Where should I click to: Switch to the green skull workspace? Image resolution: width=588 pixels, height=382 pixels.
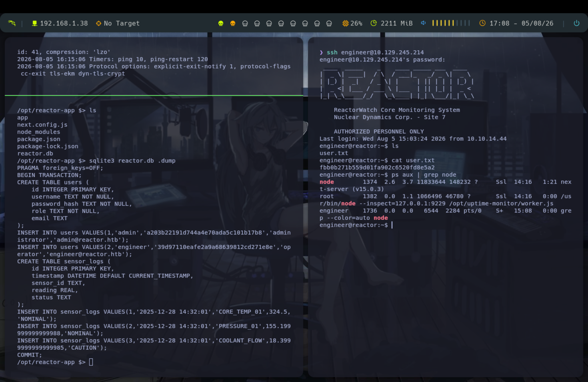point(221,23)
